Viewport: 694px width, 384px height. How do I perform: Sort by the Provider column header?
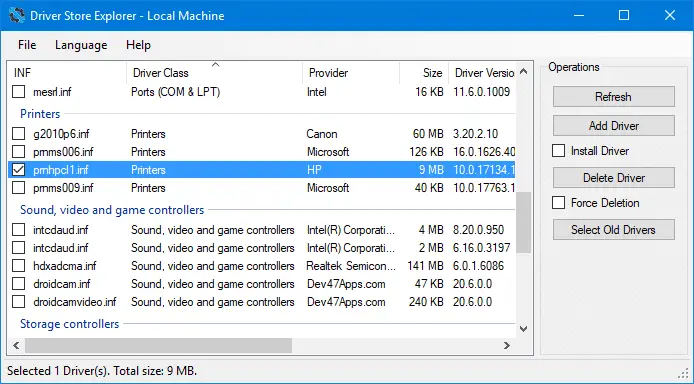click(351, 73)
